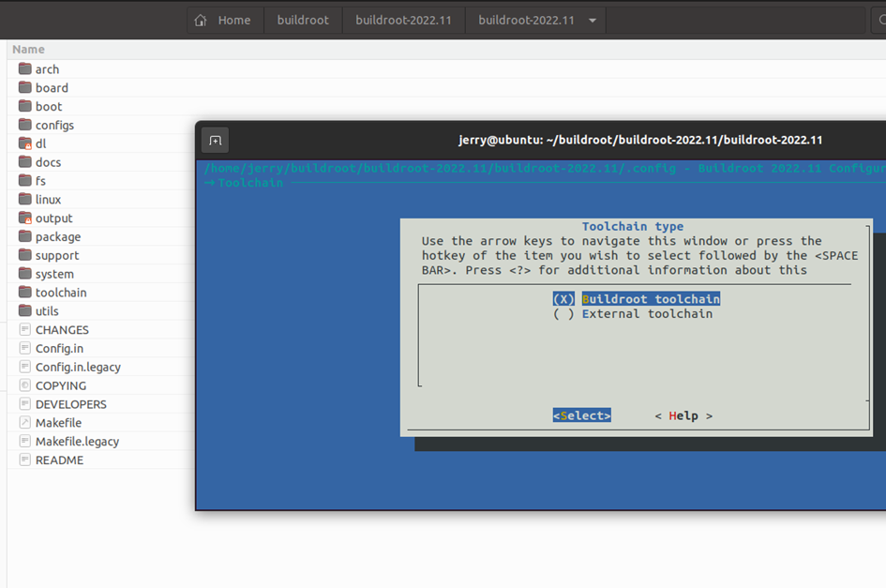The height and width of the screenshot is (588, 886).
Task: Click the package folder name
Action: 58,236
